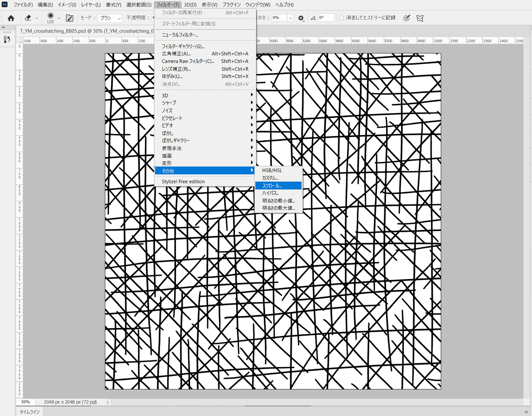532x416 pixels.
Task: Open the 選択範囲(S) menu
Action: coord(139,4)
